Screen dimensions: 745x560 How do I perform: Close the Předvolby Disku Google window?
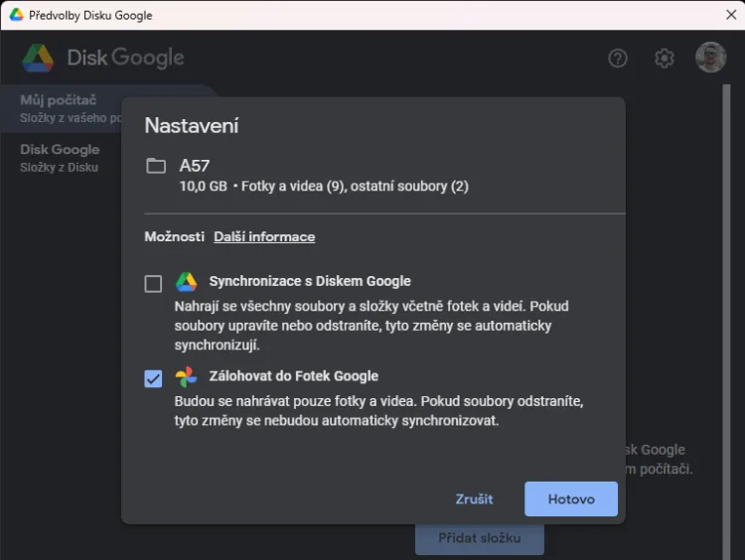pyautogui.click(x=731, y=15)
